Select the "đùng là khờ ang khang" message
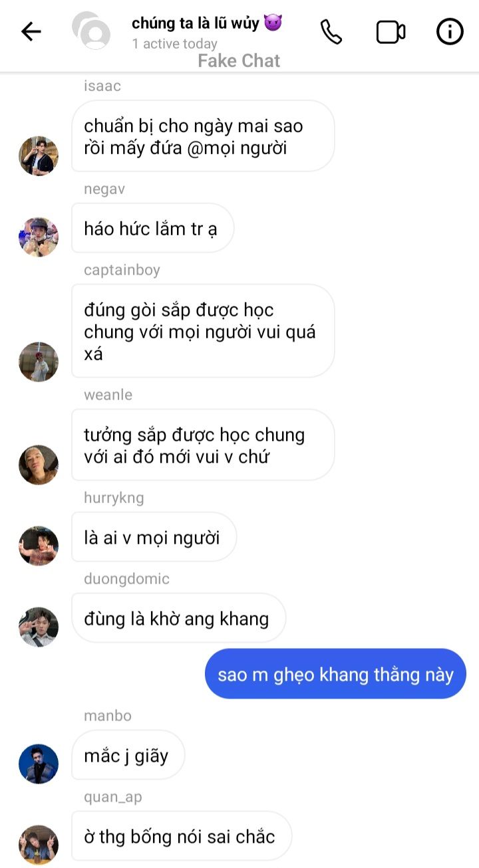This screenshot has width=479, height=868. [178, 618]
